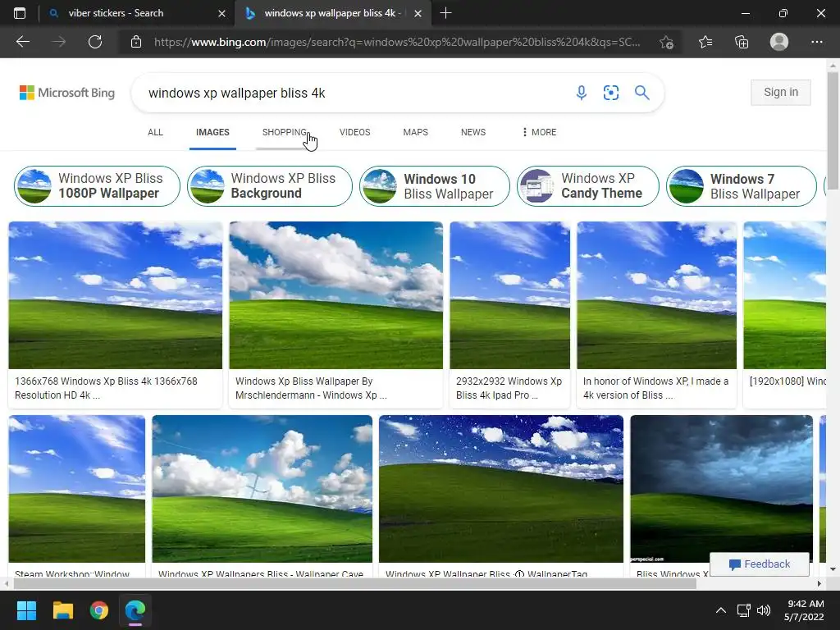Add this page to favorites star icon
840x630 pixels.
tap(666, 42)
